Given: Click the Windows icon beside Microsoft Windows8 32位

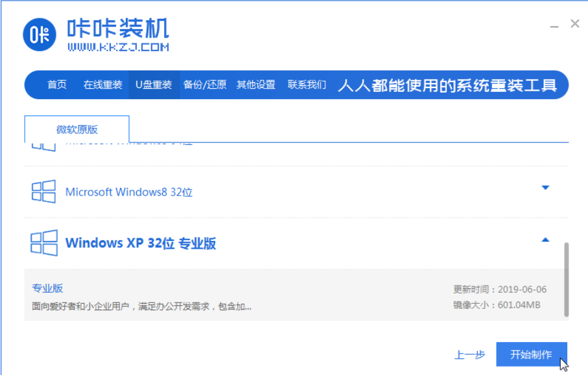Looking at the screenshot, I should pos(43,191).
